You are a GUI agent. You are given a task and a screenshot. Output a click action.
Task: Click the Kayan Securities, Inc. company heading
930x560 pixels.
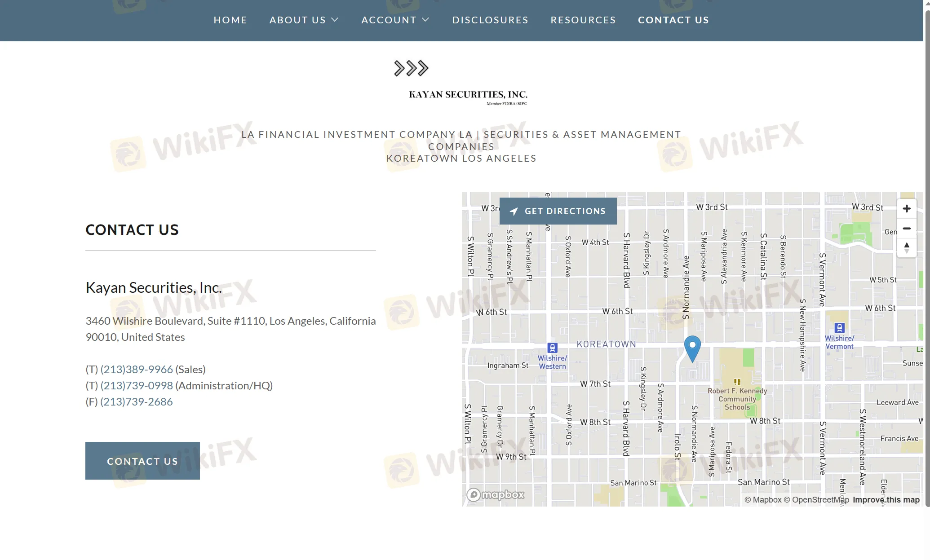(154, 287)
